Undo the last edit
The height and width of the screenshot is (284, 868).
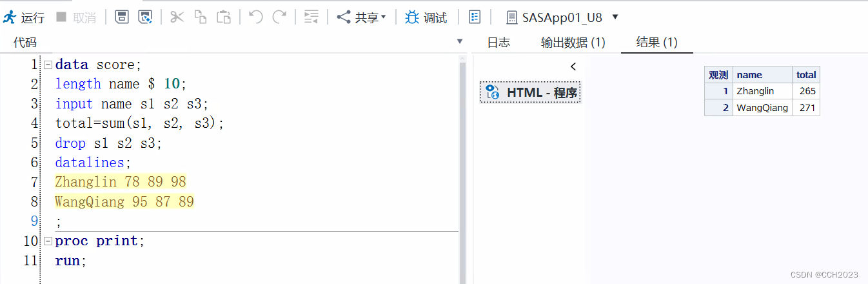pyautogui.click(x=255, y=17)
